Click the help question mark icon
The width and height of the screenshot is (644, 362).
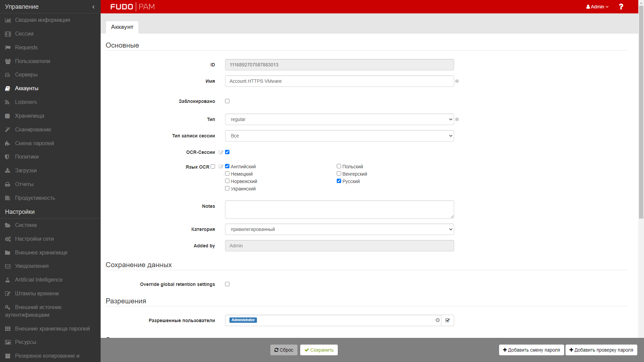[621, 7]
